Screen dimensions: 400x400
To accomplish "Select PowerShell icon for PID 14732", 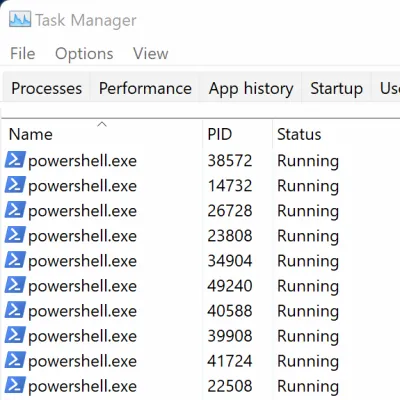I will click(x=15, y=185).
